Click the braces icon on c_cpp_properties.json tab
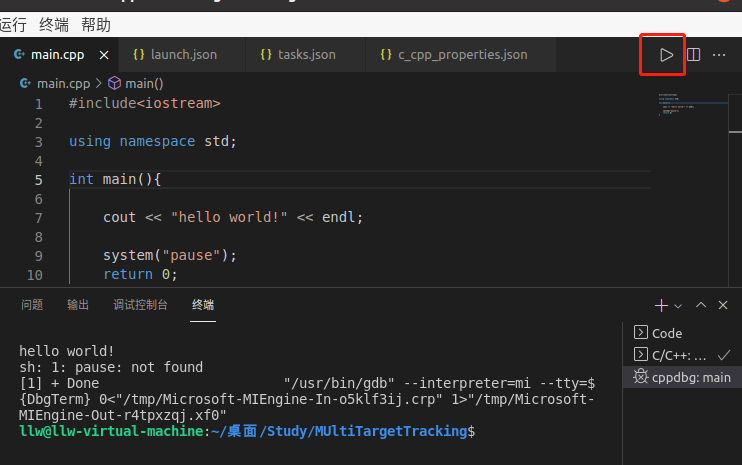This screenshot has height=465, width=742. 386,55
